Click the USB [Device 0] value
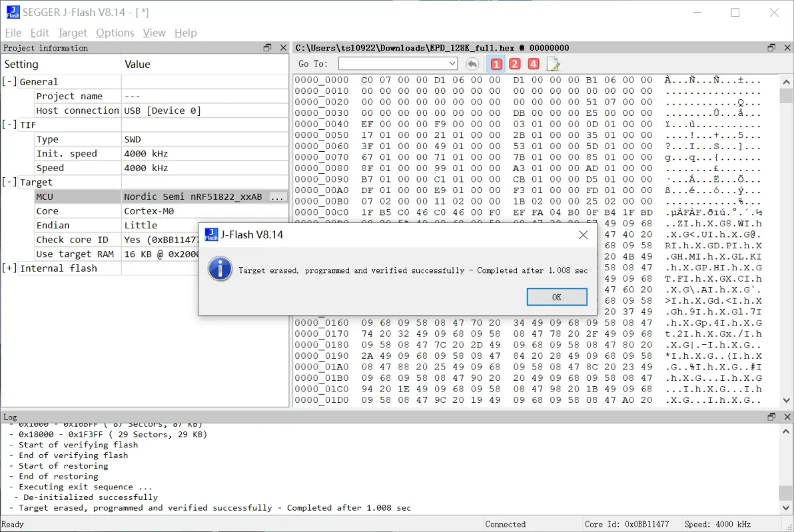Viewport: 794px width, 532px height. pyautogui.click(x=163, y=111)
